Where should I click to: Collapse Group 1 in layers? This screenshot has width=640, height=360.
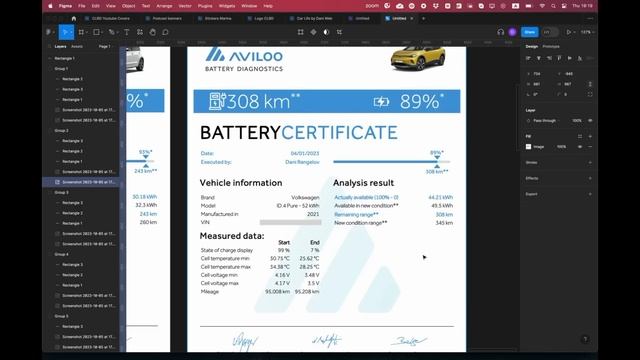50,69
